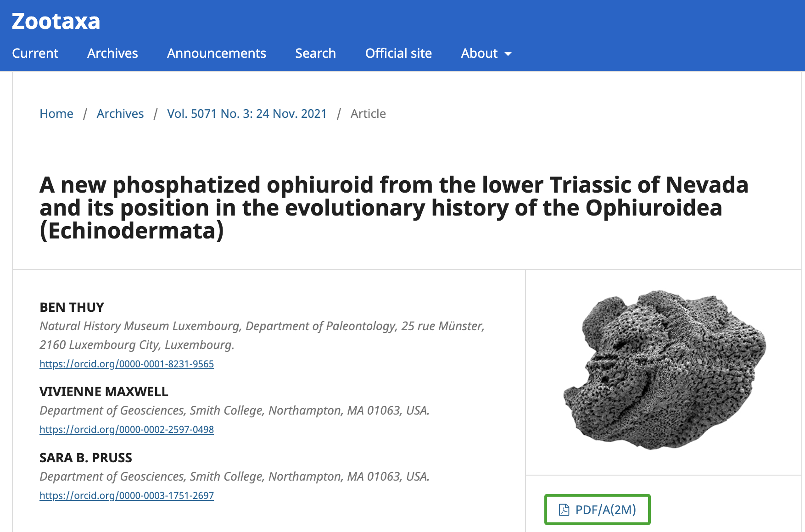
Task: Open Vol. 5071 No. 3 issue breadcrumb
Action: [246, 114]
